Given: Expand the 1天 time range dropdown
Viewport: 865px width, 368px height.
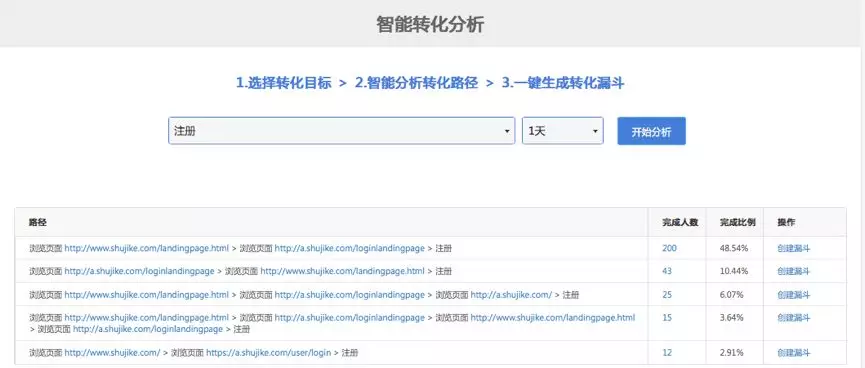Looking at the screenshot, I should (563, 131).
